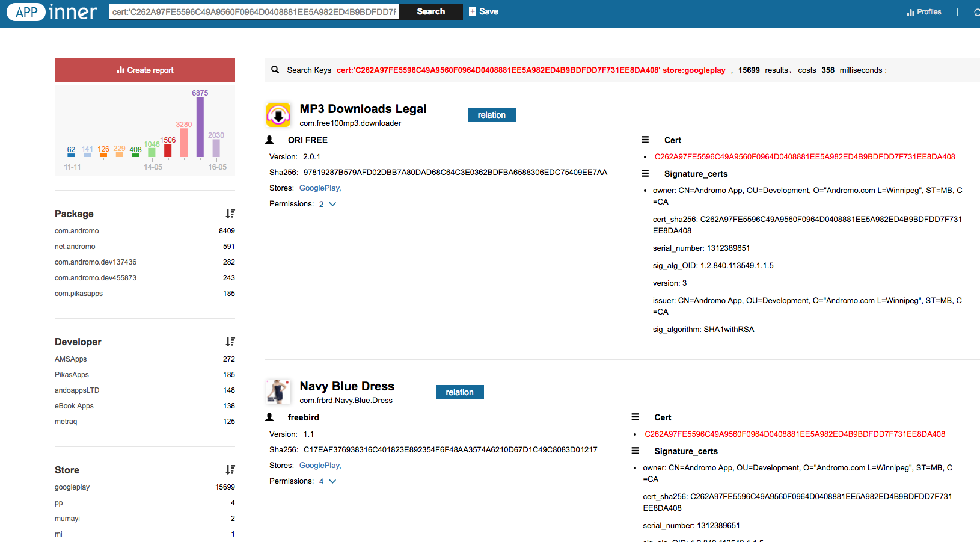Viewport: 980px width, 542px height.
Task: Click red cert hash for Navy Blue Dress
Action: [x=795, y=434]
